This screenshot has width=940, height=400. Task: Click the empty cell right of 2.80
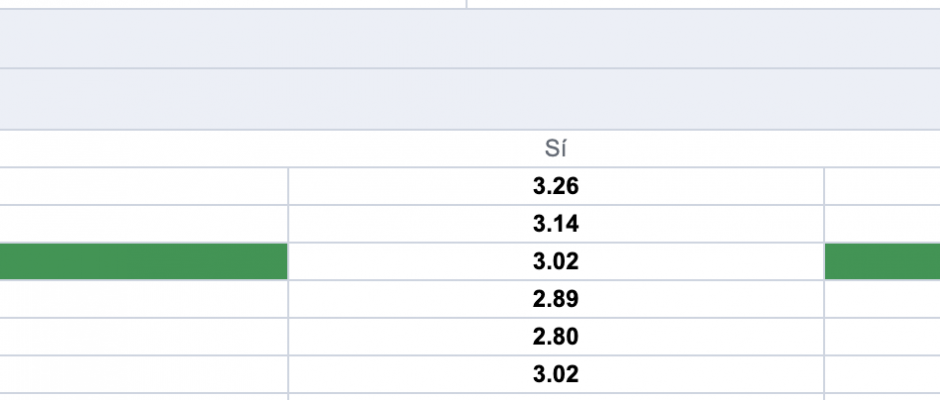[882, 336]
